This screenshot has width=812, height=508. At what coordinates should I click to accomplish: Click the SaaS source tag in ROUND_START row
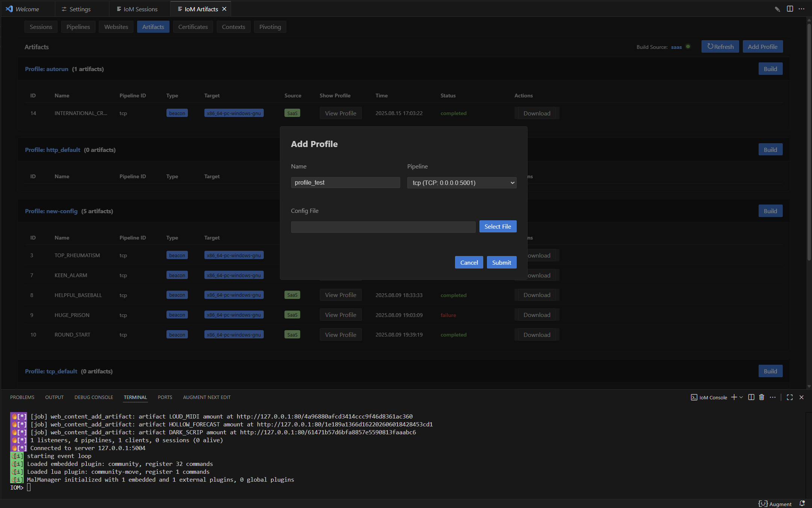(x=292, y=335)
